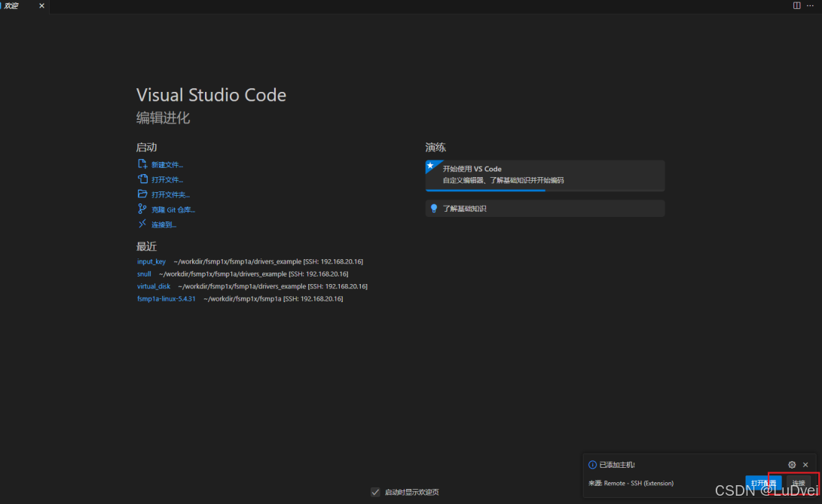
Task: Dismiss the 已添加主机 notification
Action: point(805,465)
